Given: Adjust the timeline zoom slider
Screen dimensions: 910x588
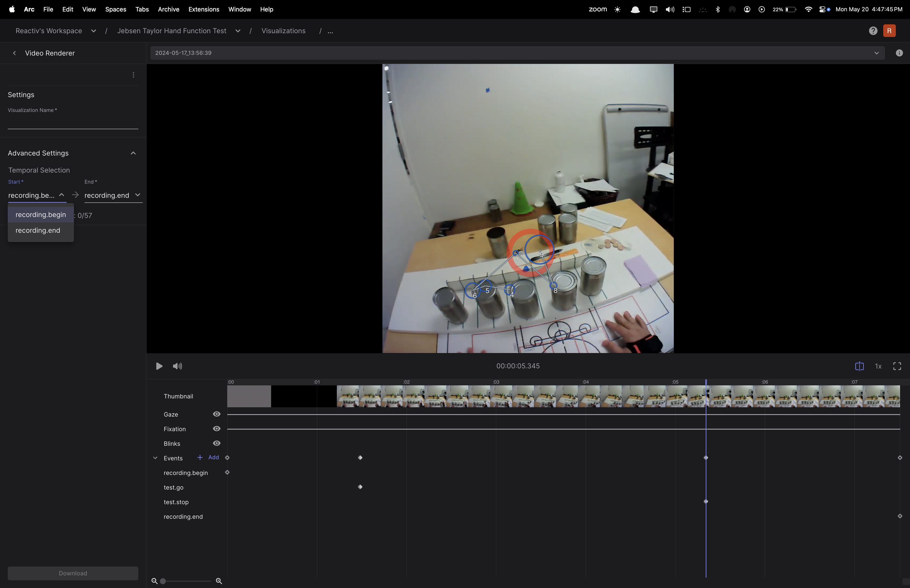Looking at the screenshot, I should (163, 581).
